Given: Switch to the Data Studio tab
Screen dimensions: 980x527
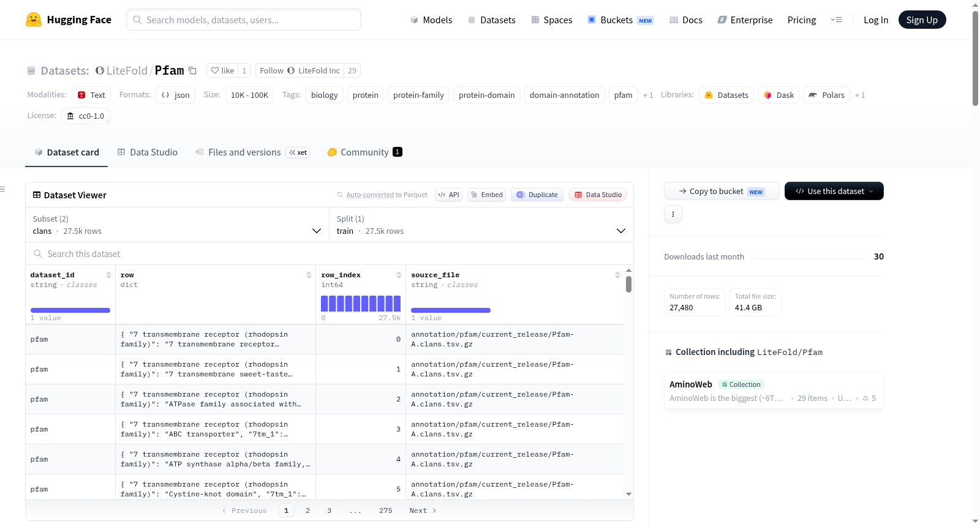Looking at the screenshot, I should click(x=148, y=152).
